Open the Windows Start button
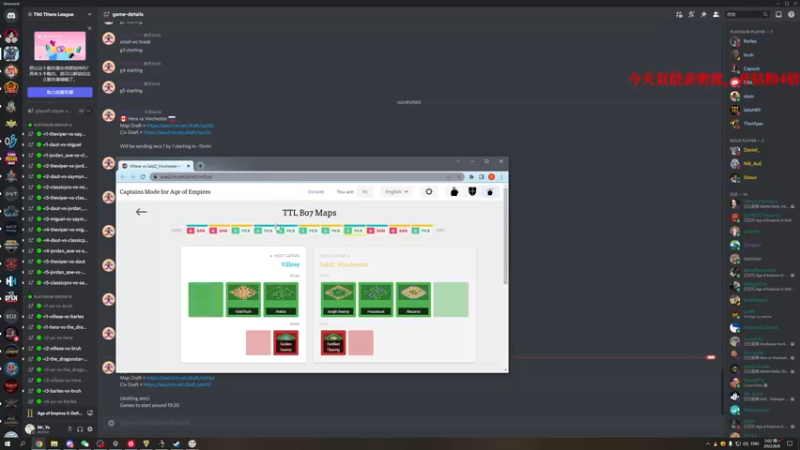The image size is (800, 450). [7, 444]
